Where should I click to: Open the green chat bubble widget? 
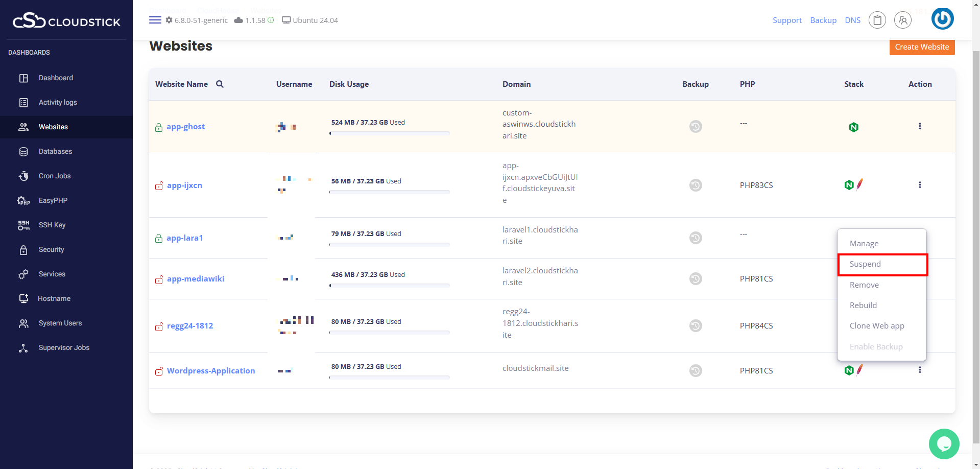pyautogui.click(x=943, y=443)
